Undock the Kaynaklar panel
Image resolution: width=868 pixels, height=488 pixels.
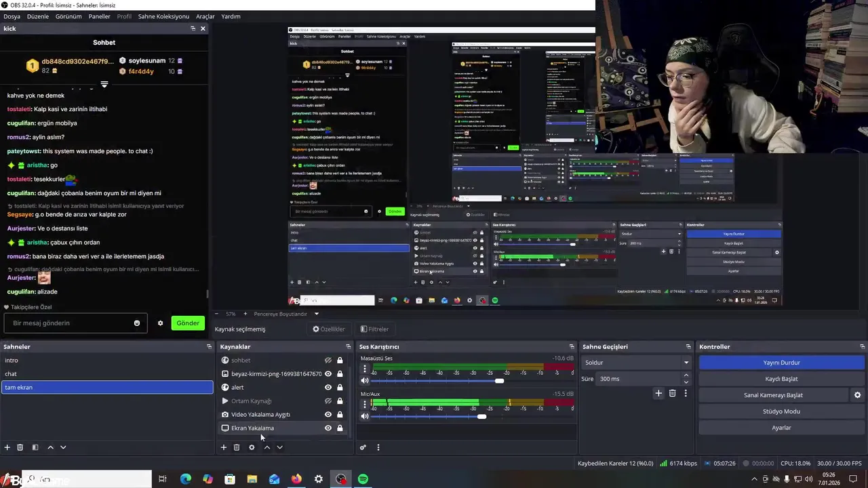coord(348,346)
